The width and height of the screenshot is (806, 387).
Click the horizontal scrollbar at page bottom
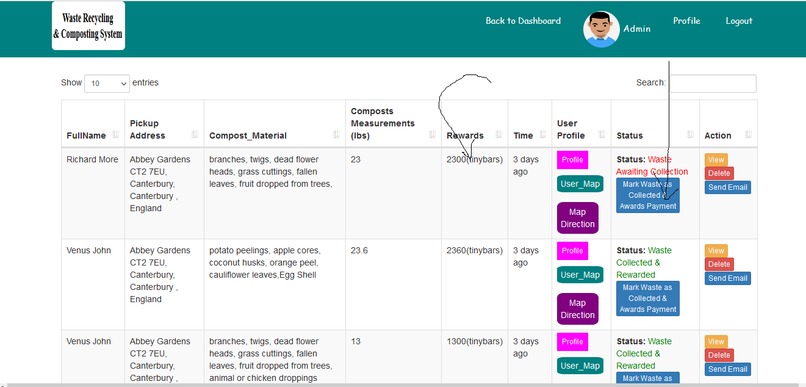coord(403,384)
